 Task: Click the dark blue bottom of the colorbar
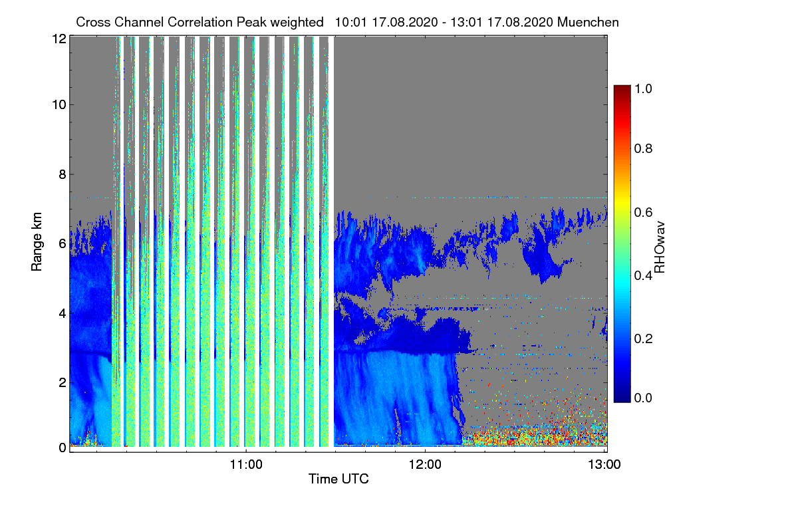coord(621,394)
